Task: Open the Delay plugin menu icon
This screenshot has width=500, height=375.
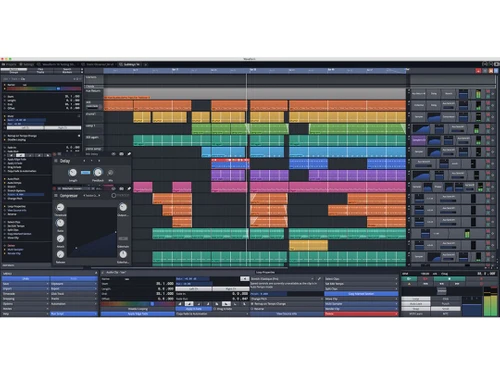Action: (x=56, y=161)
